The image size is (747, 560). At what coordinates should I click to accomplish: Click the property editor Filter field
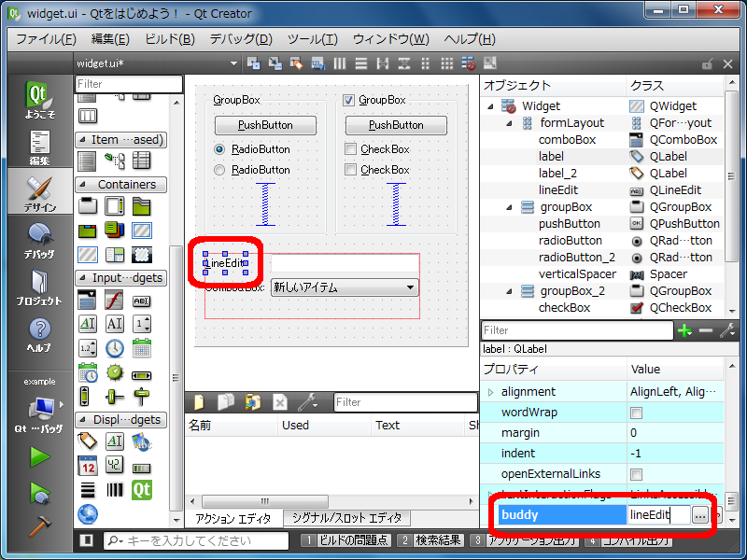(577, 330)
